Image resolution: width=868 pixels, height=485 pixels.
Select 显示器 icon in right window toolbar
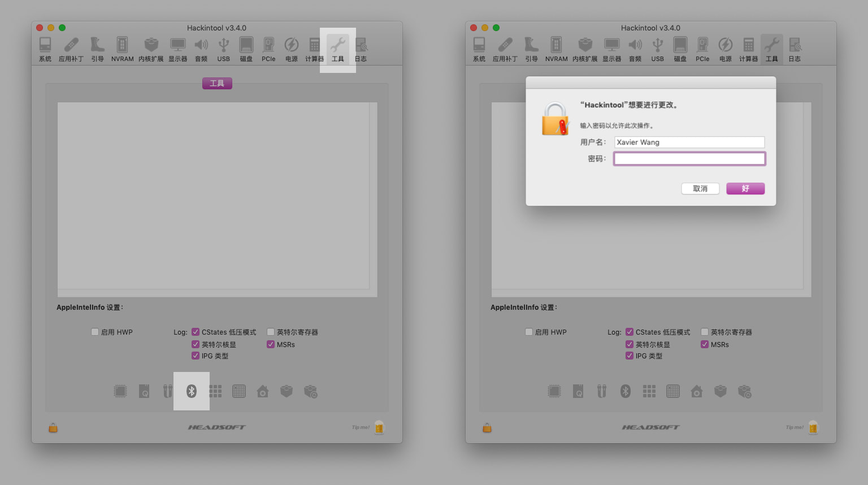coord(612,49)
